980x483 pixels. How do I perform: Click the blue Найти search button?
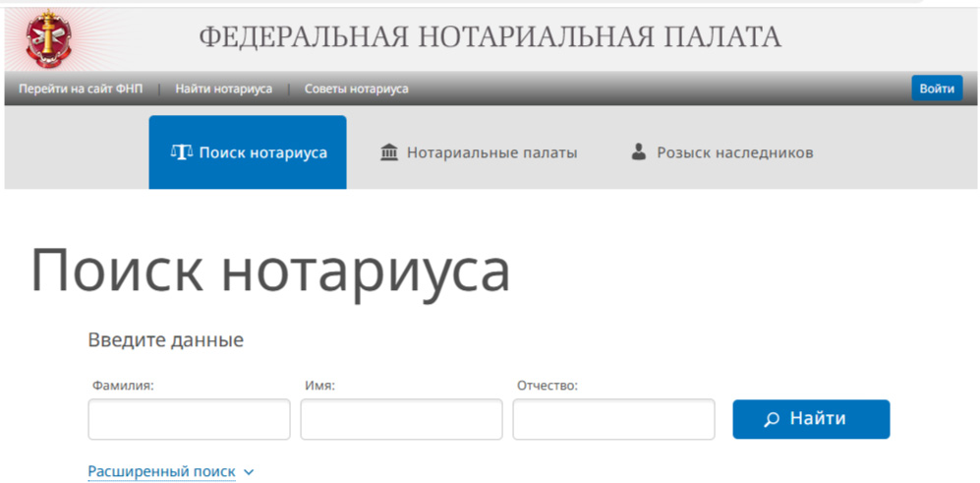tap(811, 419)
